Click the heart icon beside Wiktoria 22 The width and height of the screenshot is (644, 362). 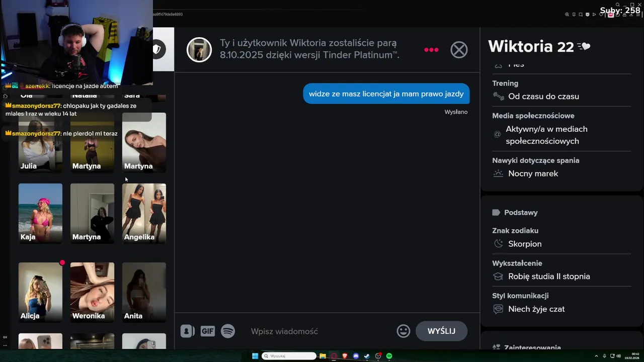coord(584,47)
